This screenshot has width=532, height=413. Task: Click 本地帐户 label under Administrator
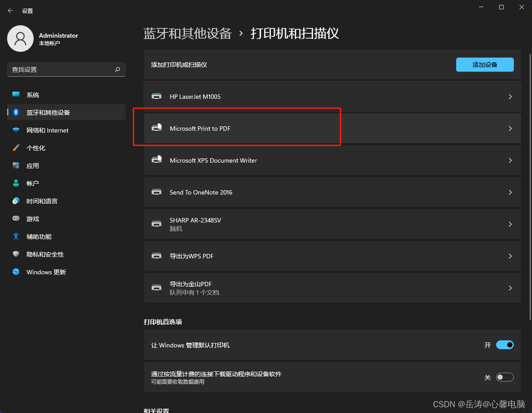tap(50, 43)
